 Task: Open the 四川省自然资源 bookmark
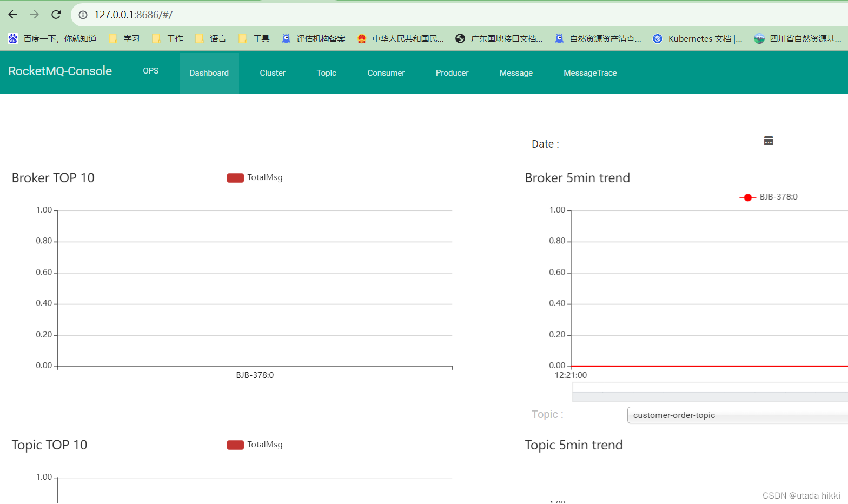(x=798, y=38)
